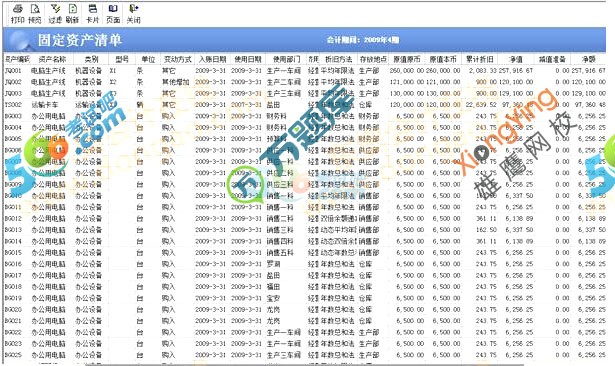
Task: Click the 变动方式 column header
Action: coord(177,59)
